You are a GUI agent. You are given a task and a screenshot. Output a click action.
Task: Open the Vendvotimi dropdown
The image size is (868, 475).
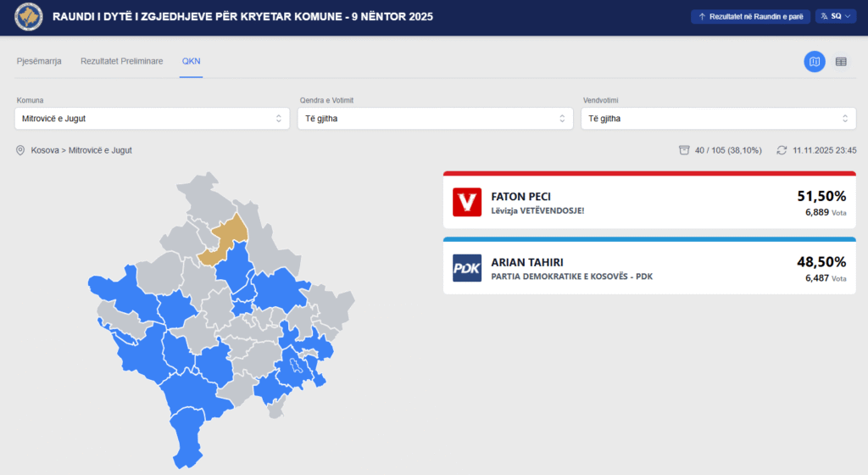pos(719,119)
